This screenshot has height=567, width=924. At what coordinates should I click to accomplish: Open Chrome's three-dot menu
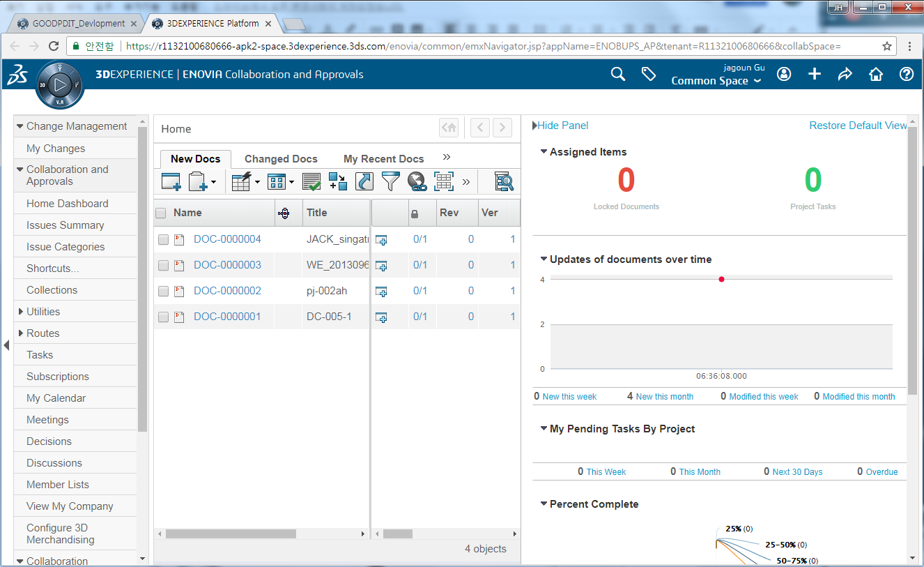point(909,46)
